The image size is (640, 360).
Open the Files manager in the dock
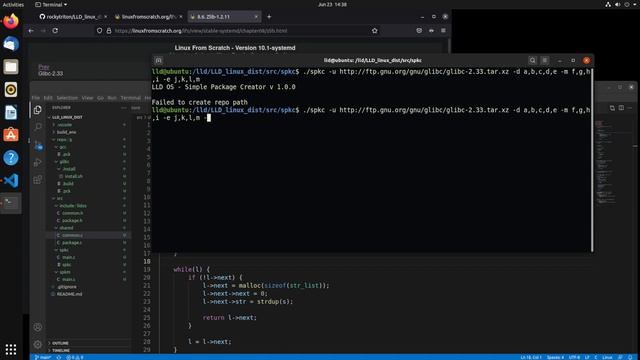[x=11, y=67]
